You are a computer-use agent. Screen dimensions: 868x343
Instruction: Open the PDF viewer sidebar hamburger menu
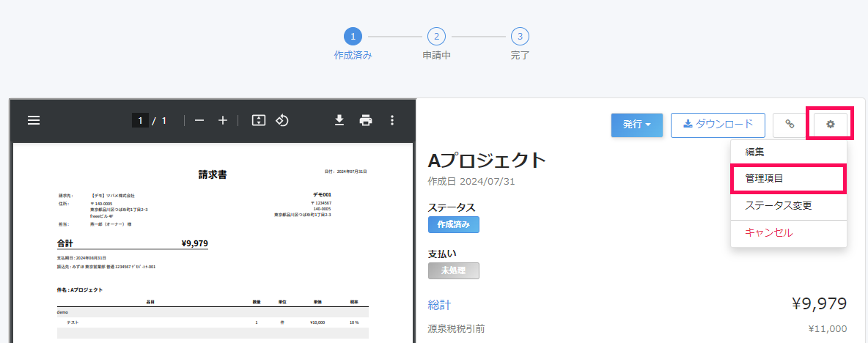pos(34,120)
